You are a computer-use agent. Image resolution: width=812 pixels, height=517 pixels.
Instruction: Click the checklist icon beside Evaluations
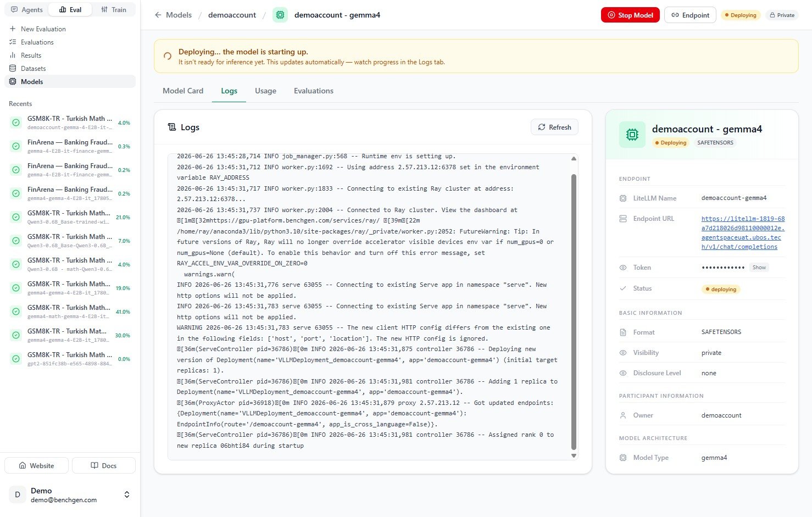click(13, 42)
